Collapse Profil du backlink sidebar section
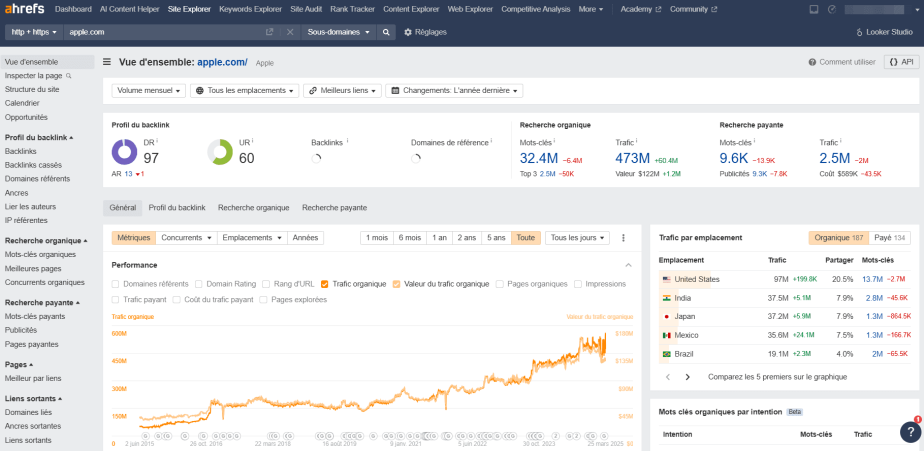Image resolution: width=924 pixels, height=451 pixels. (x=39, y=137)
